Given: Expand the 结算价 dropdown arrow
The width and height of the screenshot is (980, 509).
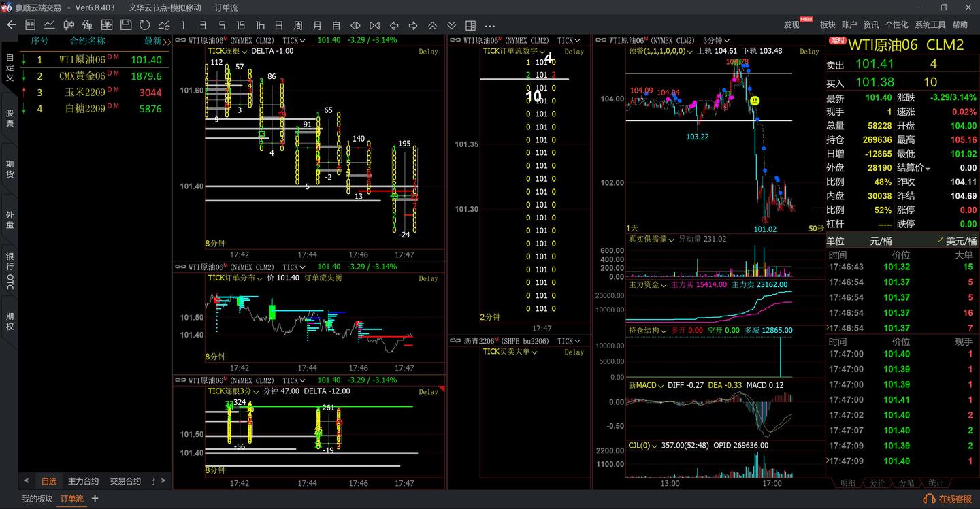Looking at the screenshot, I should (x=927, y=168).
